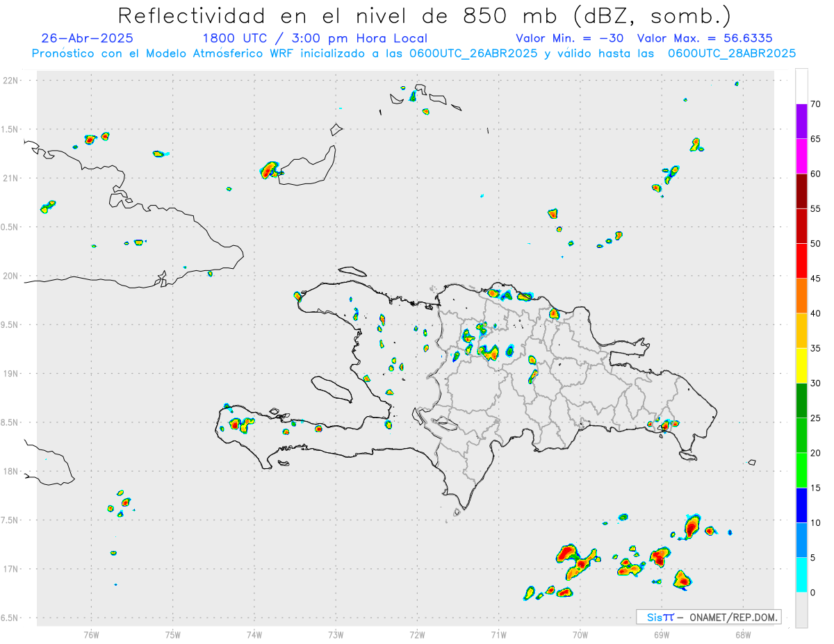The image size is (834, 644).
Task: Click the '73W' longitude axis label
Action: coord(336,634)
